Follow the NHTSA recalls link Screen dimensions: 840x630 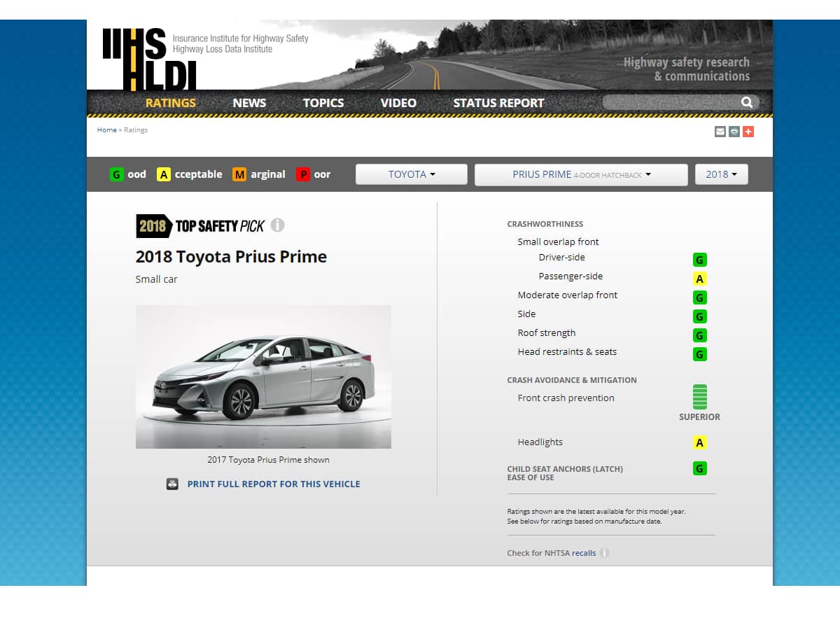[x=584, y=553]
